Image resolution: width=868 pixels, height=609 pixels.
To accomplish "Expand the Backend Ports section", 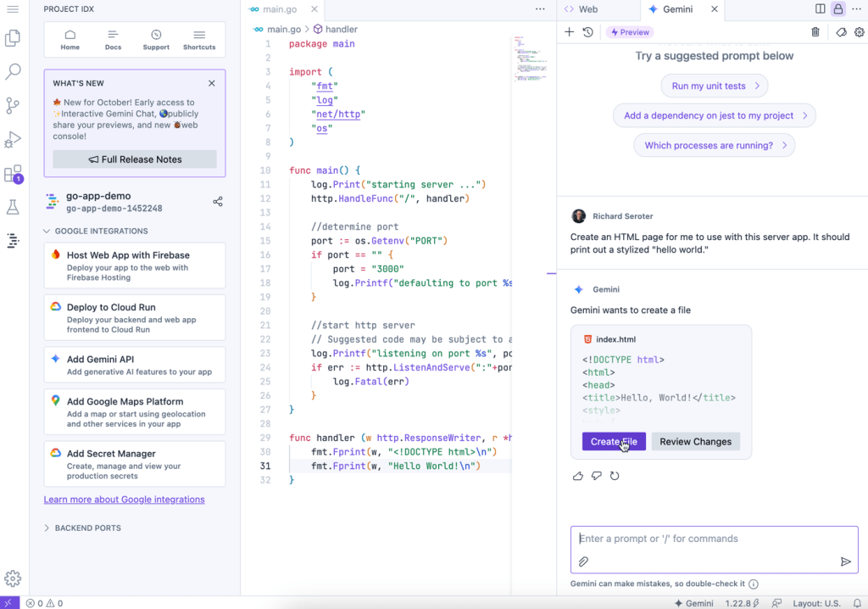I will click(x=47, y=528).
